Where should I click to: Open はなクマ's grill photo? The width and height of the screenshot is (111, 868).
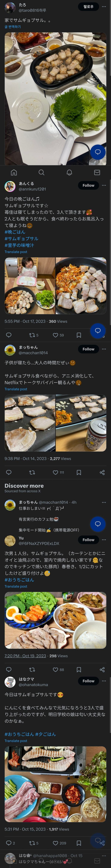tap(55, 784)
